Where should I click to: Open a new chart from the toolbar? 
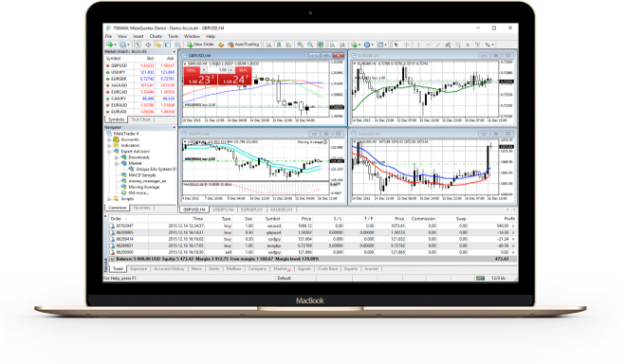tap(110, 45)
